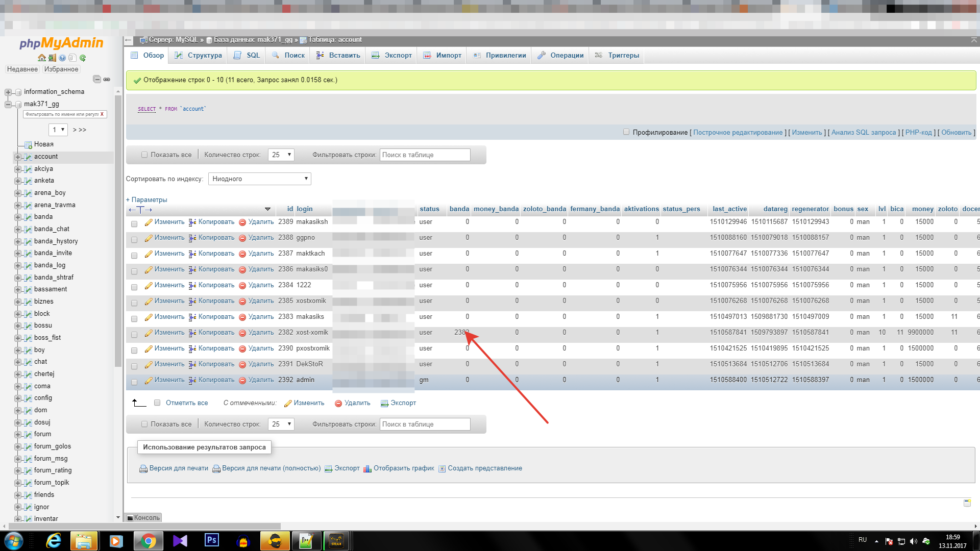Open the phpMyAdmin documentation help icon
The image size is (980, 551).
point(62,58)
